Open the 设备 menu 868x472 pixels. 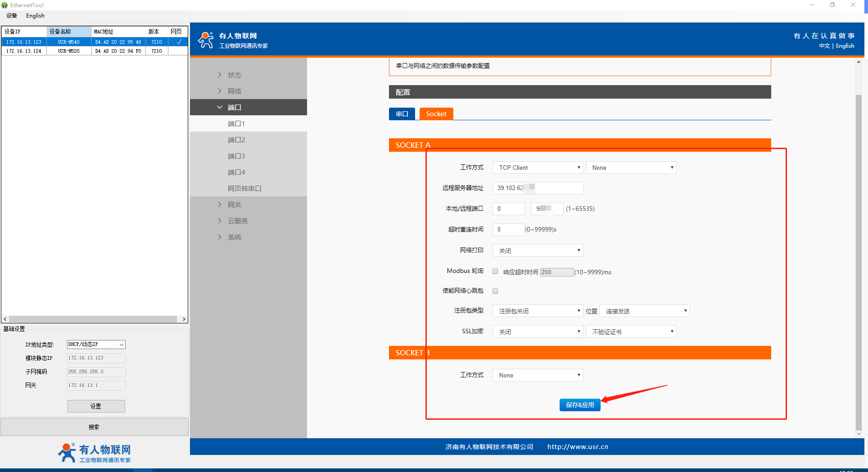[x=12, y=16]
